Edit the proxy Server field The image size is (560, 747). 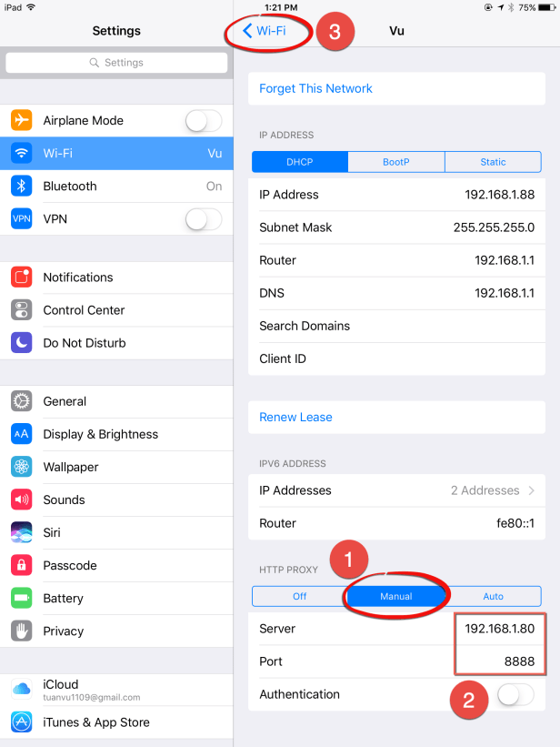pyautogui.click(x=396, y=629)
